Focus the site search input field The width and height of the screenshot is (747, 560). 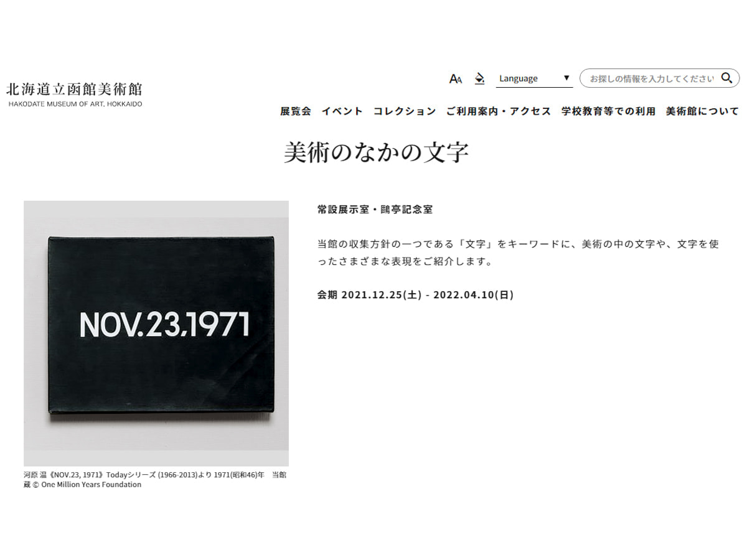point(651,78)
